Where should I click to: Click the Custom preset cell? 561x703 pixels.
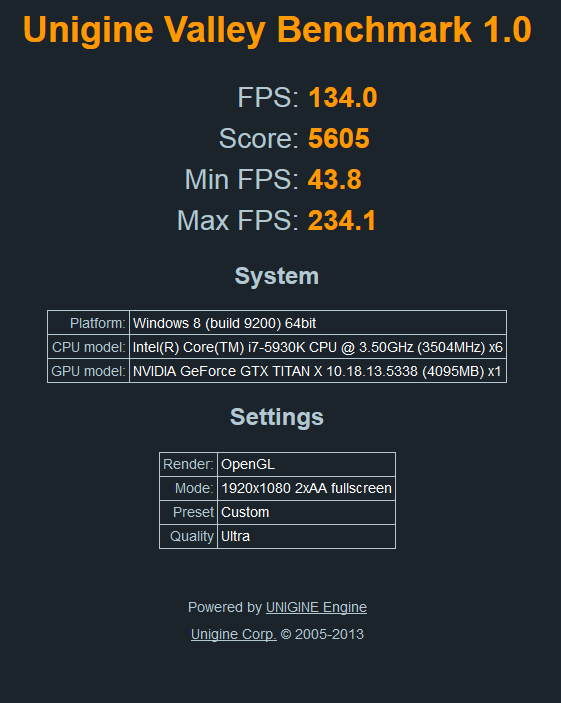coord(306,512)
